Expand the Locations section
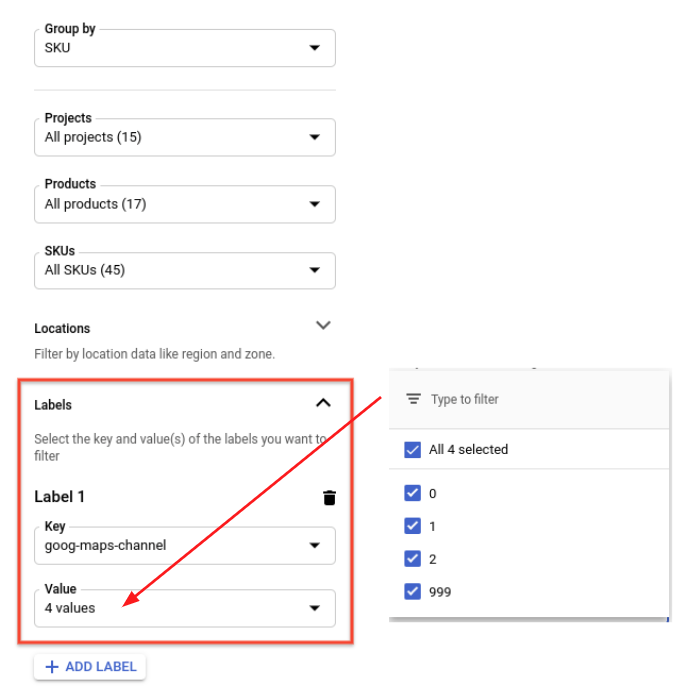Screen dimensions: 687x696 tap(323, 325)
